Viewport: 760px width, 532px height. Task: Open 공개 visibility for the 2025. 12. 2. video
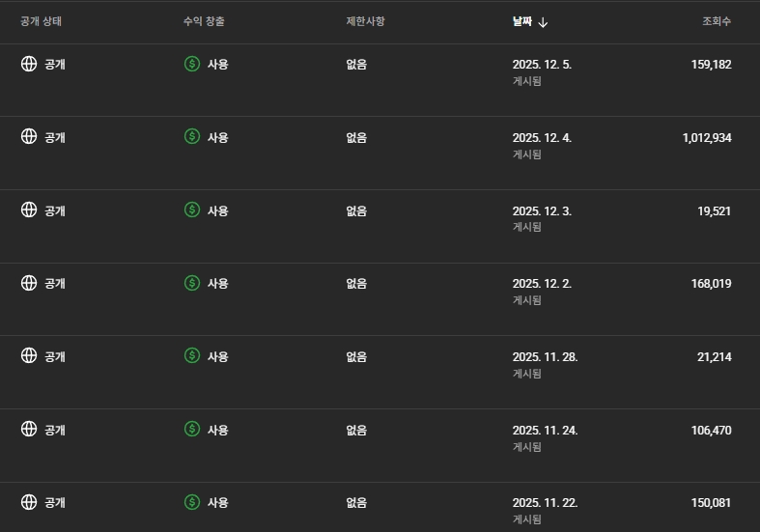click(54, 283)
